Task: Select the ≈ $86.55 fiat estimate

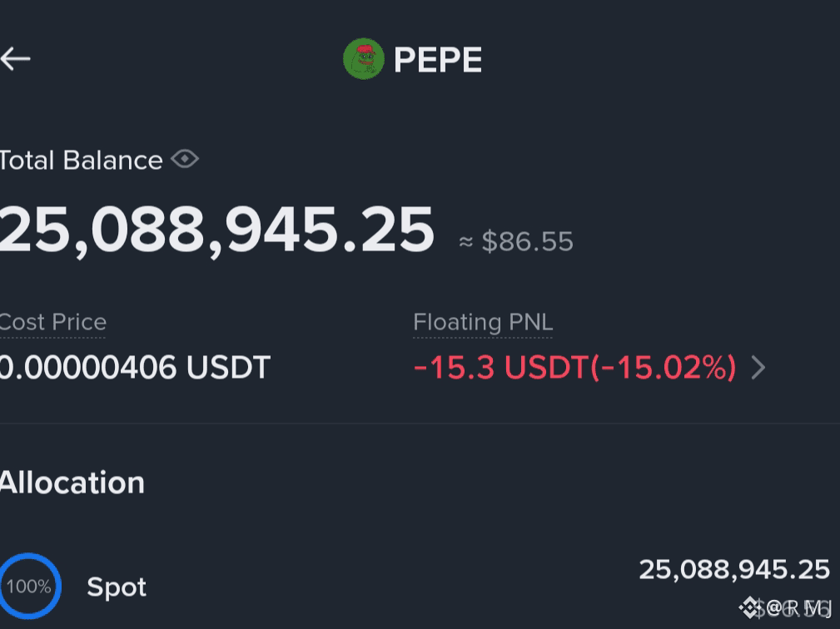Action: [516, 241]
